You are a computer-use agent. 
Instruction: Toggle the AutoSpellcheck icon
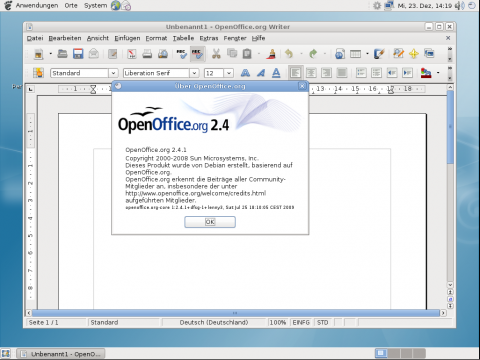[x=197, y=54]
